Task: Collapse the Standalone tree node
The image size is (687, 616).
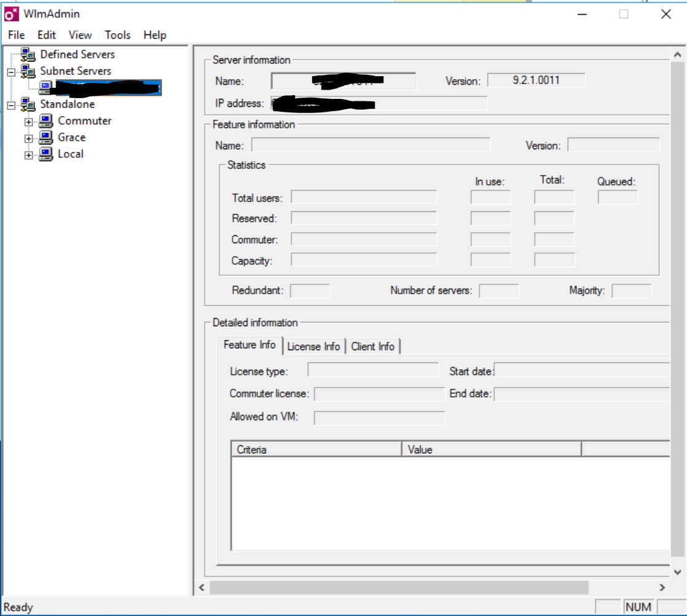Action: tap(12, 105)
